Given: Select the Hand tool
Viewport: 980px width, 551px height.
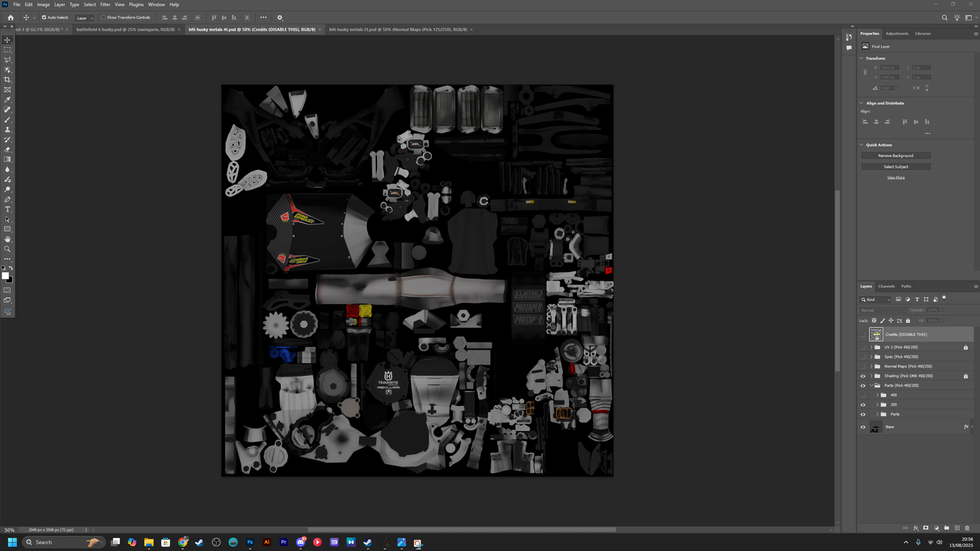Looking at the screenshot, I should coord(7,239).
